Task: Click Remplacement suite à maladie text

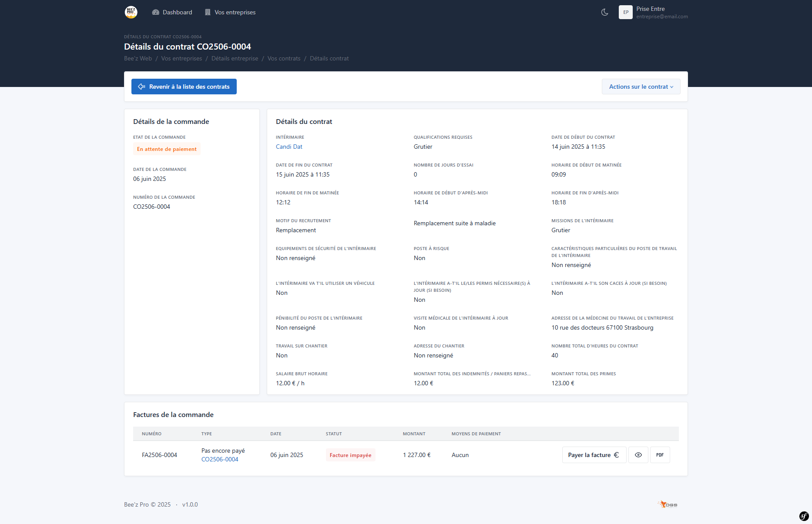Action: click(x=455, y=223)
